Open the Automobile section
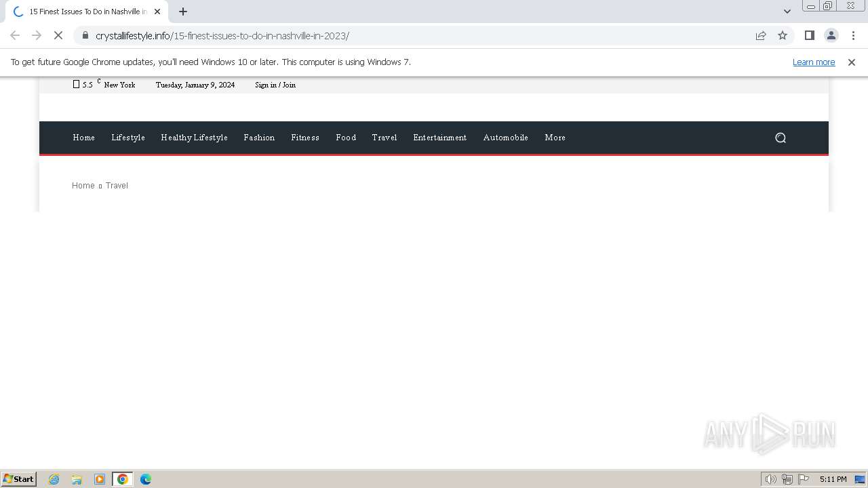The height and width of the screenshot is (488, 868). click(506, 138)
